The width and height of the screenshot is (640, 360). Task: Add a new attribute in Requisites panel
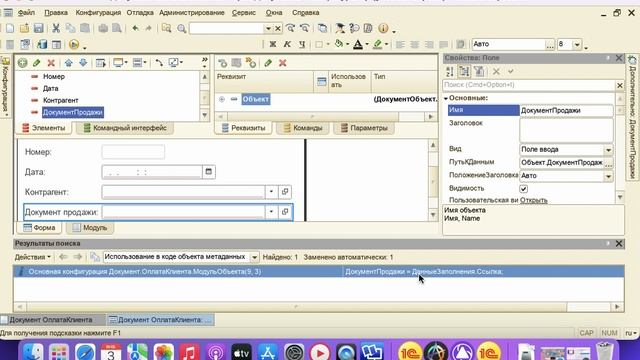tap(222, 63)
